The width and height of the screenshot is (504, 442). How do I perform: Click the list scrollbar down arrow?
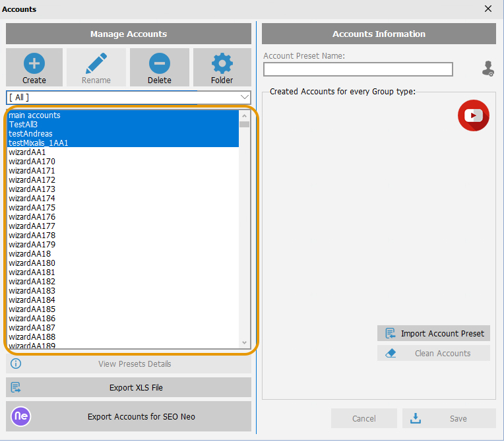[245, 343]
